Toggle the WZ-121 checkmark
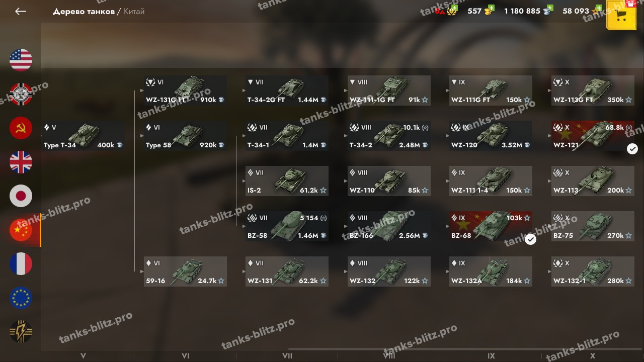The image size is (644, 362). coord(632,149)
